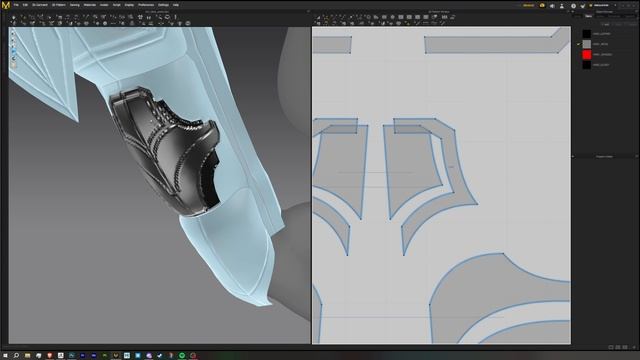Click the speaker announcement icon in title bar
The height and width of the screenshot is (360, 640).
[552, 6]
